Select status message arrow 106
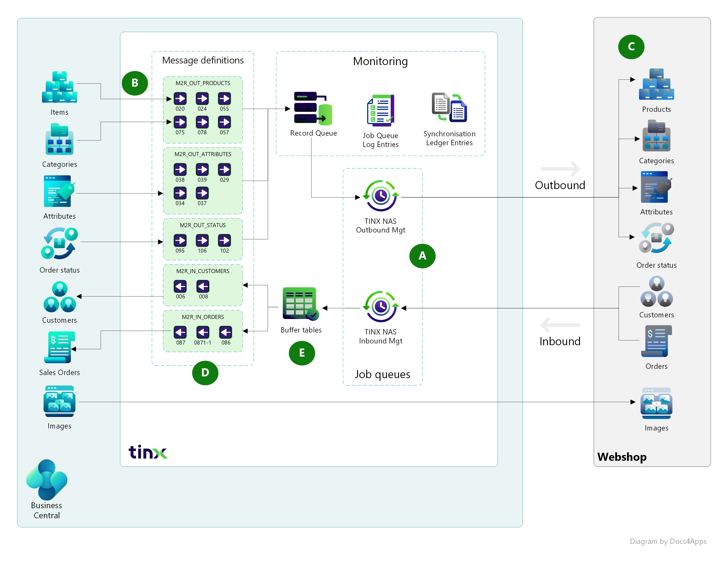 tap(202, 241)
